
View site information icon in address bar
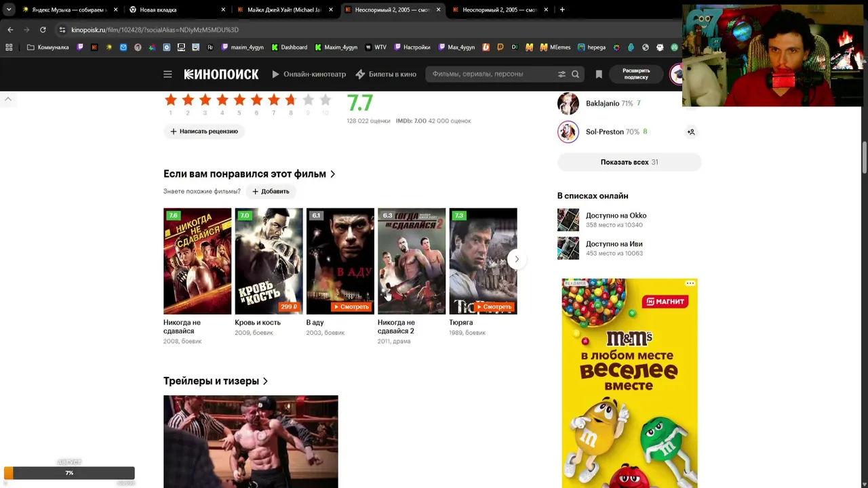[x=62, y=30]
